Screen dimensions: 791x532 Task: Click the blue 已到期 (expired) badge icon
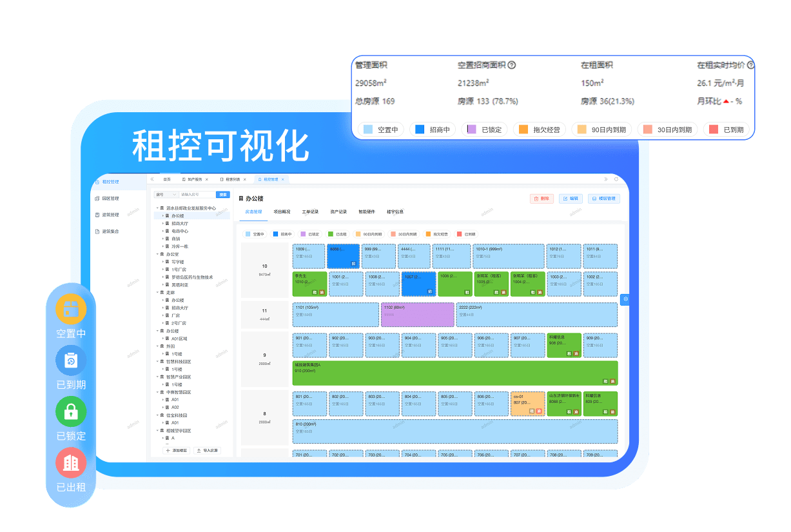[x=71, y=360]
